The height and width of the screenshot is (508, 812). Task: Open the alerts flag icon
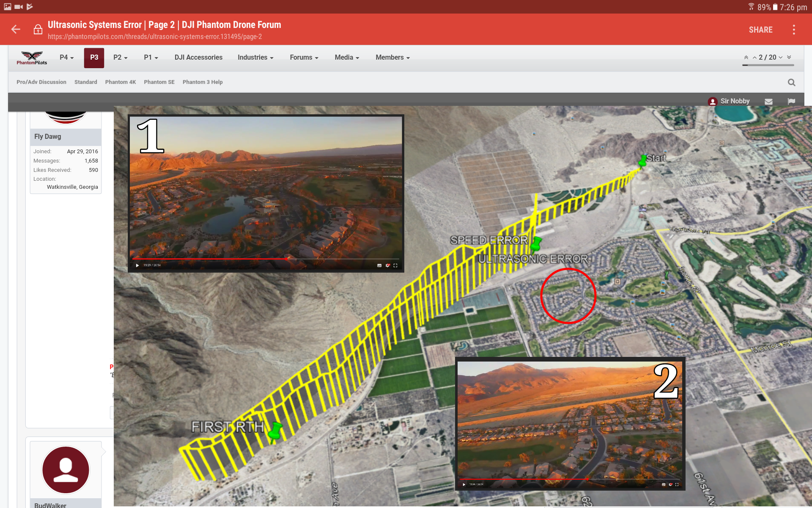pyautogui.click(x=791, y=102)
